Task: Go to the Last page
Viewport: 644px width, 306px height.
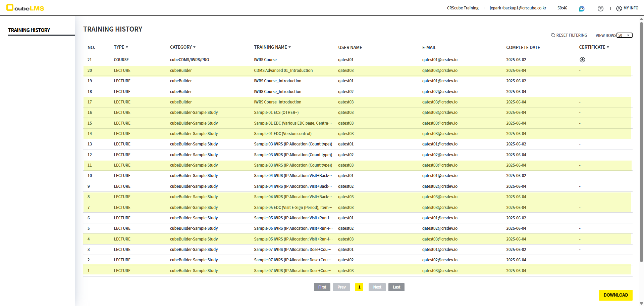Action: tap(396, 287)
